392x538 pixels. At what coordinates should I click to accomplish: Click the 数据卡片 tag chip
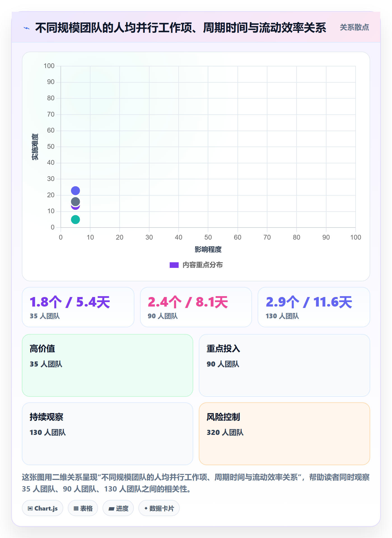(159, 508)
